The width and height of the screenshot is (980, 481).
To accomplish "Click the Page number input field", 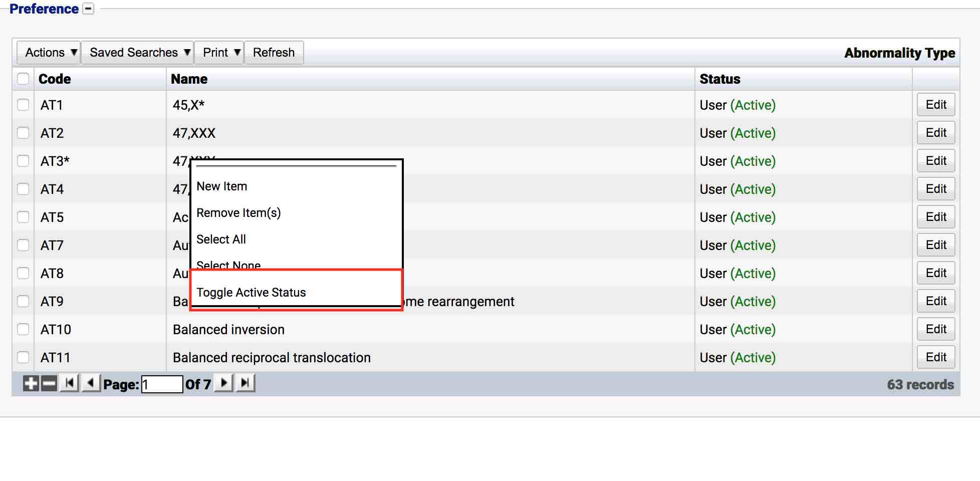I will [x=162, y=384].
